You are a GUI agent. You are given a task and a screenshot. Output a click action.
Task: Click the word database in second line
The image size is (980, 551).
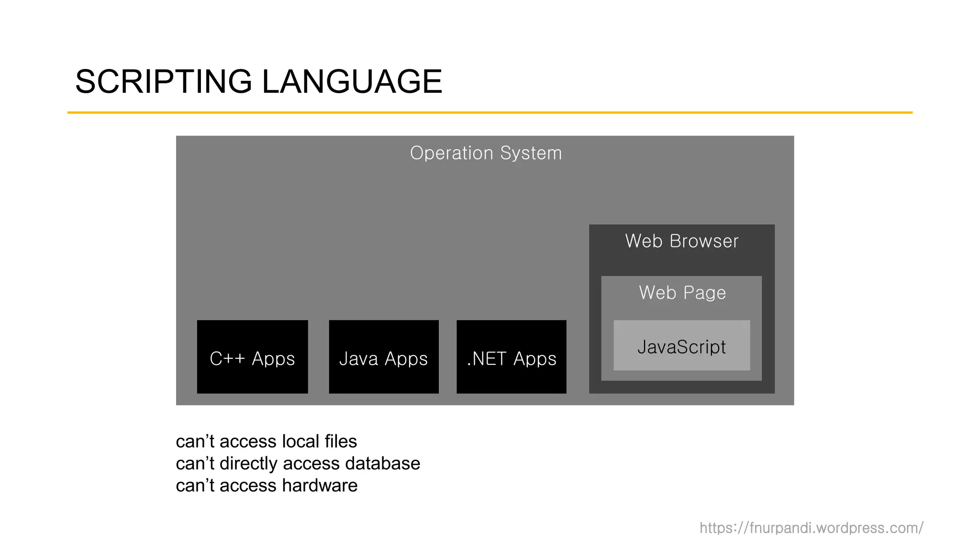(x=382, y=463)
